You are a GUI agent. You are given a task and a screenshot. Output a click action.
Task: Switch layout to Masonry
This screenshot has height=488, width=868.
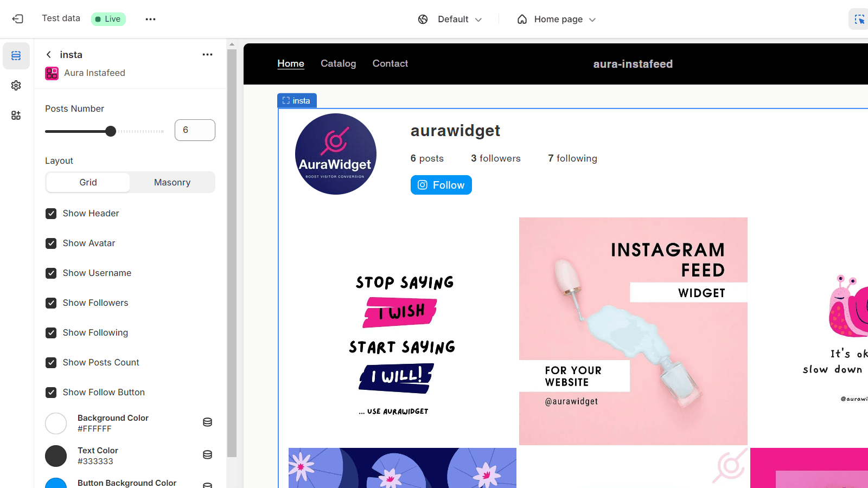173,183
